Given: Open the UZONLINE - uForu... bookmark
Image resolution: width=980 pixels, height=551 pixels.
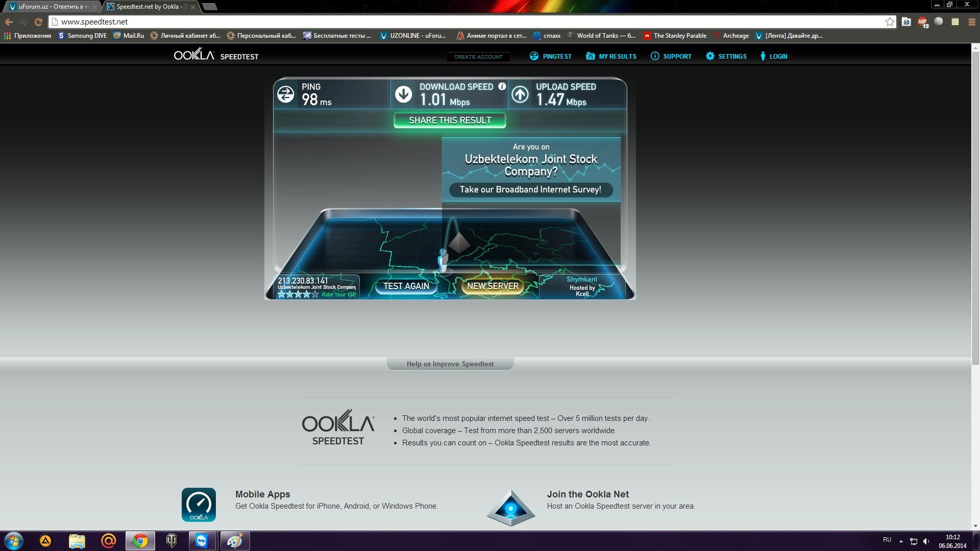Looking at the screenshot, I should pyautogui.click(x=413, y=36).
